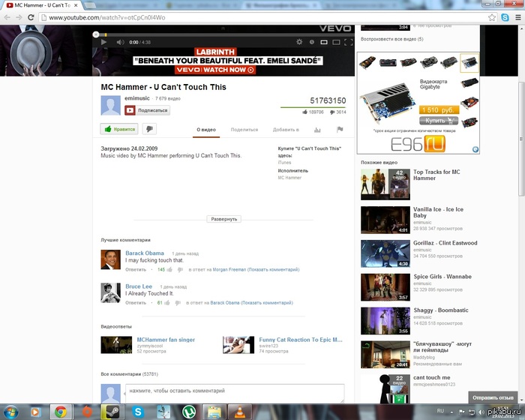Switch to the Поделиться tab

coord(244,130)
